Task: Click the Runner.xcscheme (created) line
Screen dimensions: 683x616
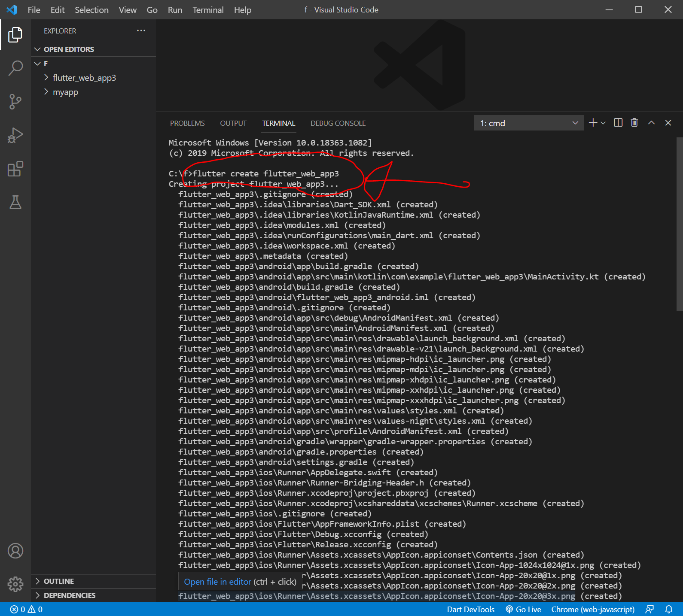Action: click(381, 504)
